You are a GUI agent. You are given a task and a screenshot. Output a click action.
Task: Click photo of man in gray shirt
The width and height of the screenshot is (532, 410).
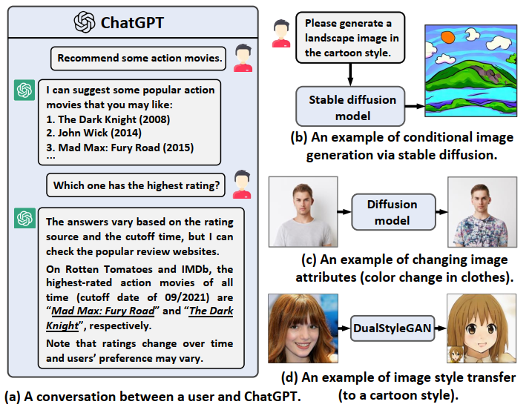(303, 211)
